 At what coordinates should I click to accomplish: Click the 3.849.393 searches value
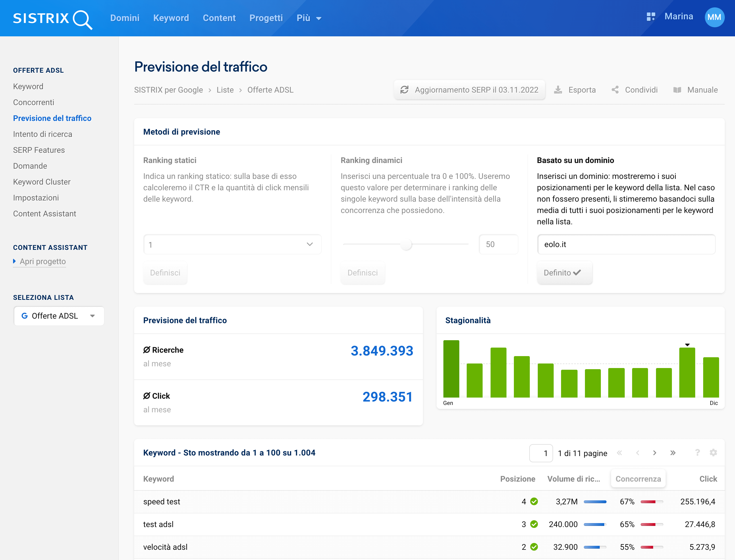(x=382, y=351)
